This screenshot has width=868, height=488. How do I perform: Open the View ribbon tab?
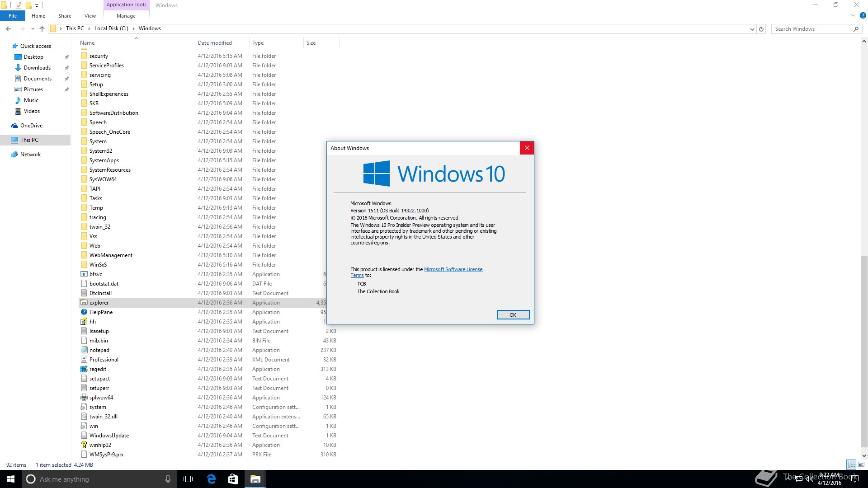coord(90,16)
